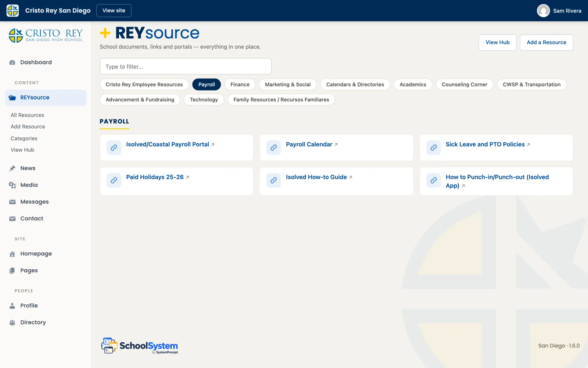Screen dimensions: 588x368
Task: Click link icon on Sick Leave and PTO Policies card
Action: 434,148
